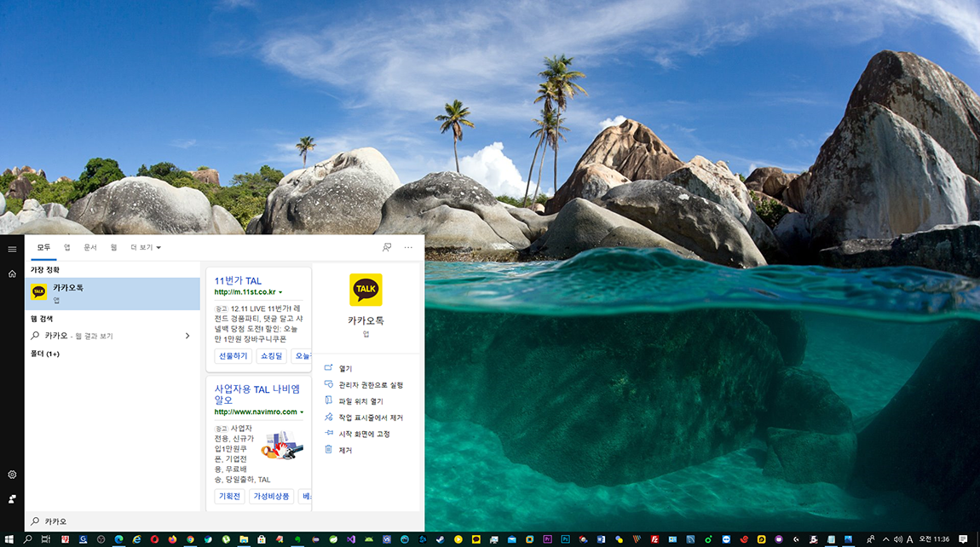Click the feedback icon beside the three dots
This screenshot has height=547, width=980.
[387, 248]
